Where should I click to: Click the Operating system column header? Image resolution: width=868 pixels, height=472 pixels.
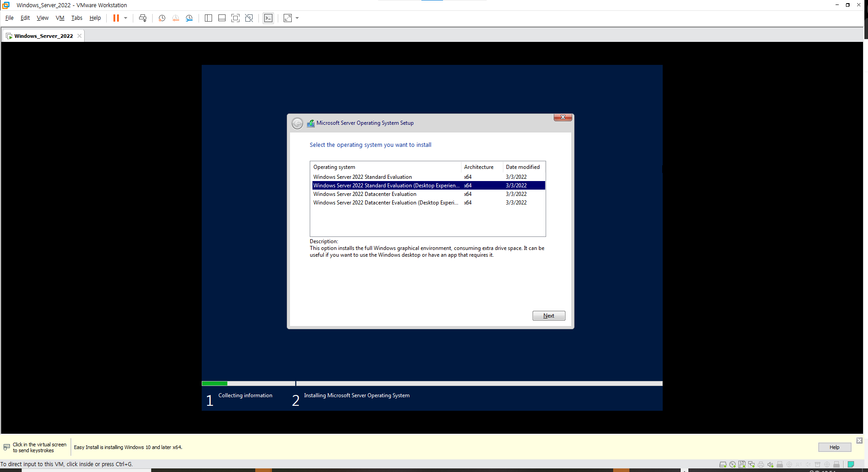click(385, 167)
